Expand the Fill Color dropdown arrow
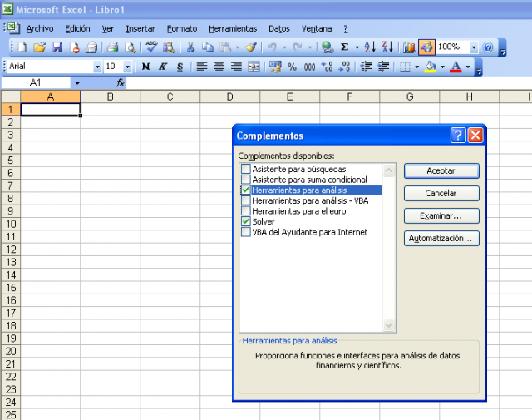This screenshot has width=532, height=420. (442, 67)
